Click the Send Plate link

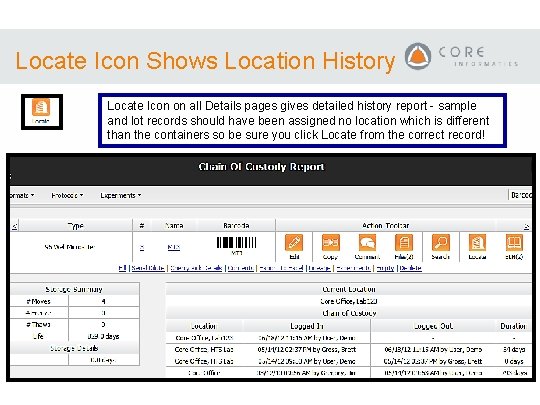coord(148,268)
